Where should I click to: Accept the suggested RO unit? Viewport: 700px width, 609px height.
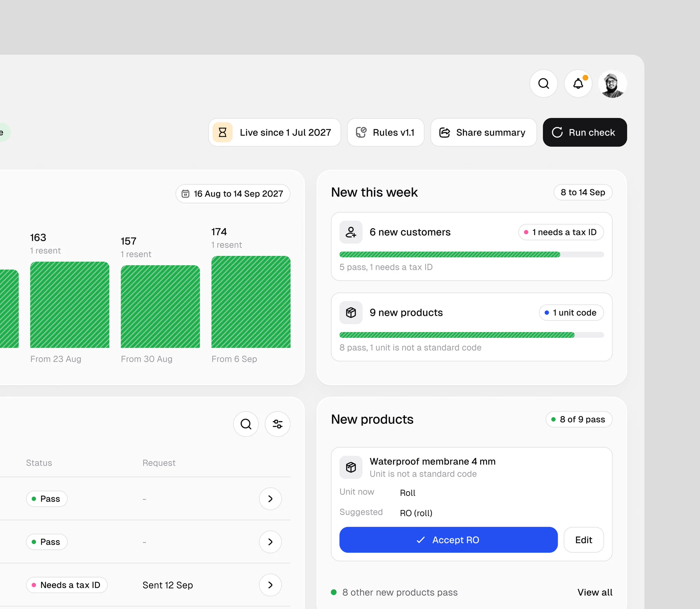pos(448,540)
